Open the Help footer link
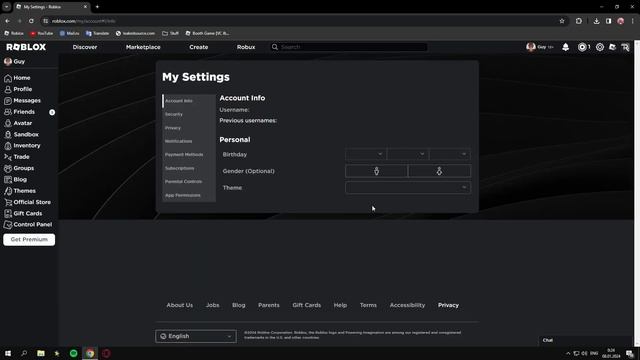Viewport: 640px width, 360px height. (340, 305)
